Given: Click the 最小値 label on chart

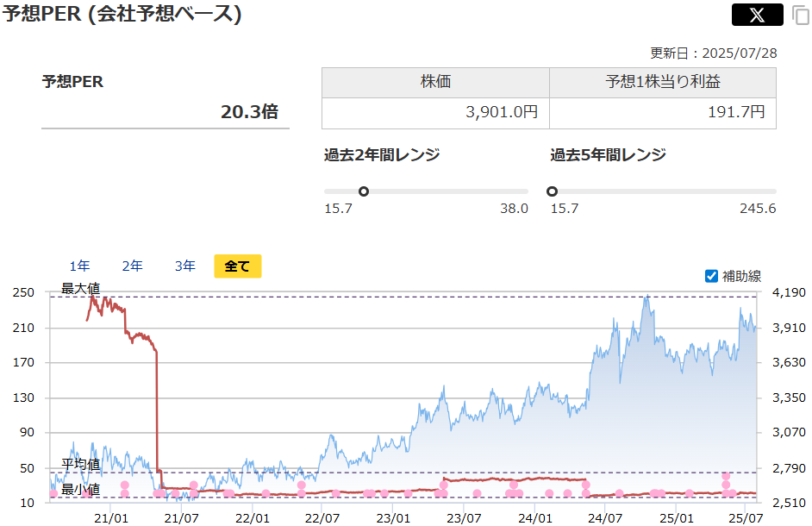Looking at the screenshot, I should (80, 489).
